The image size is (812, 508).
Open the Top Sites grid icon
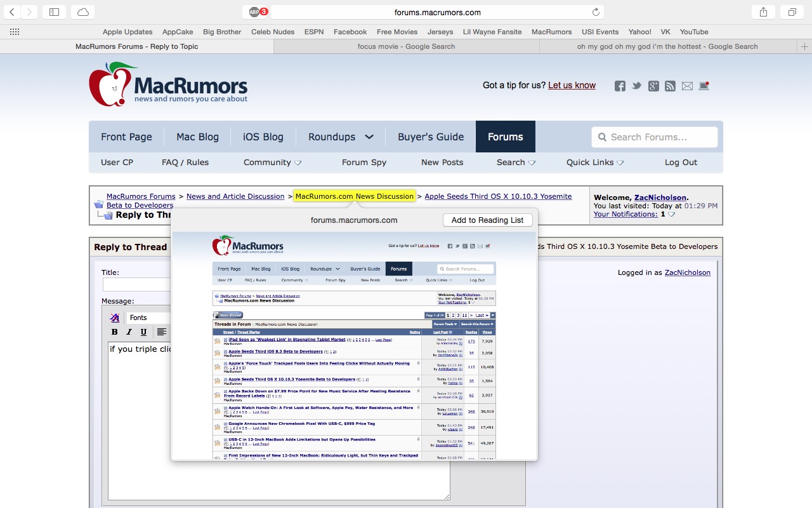click(x=14, y=32)
